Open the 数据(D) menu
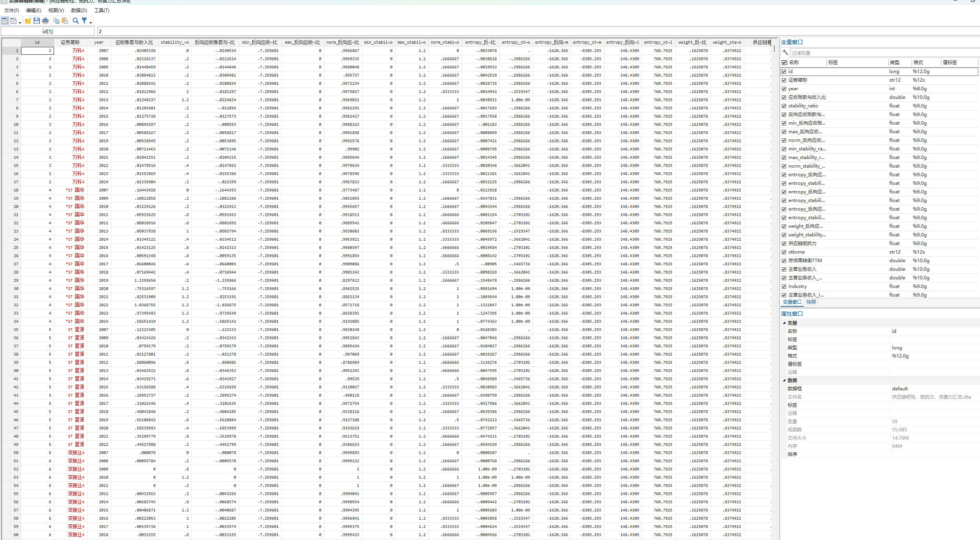The image size is (980, 540). 79,11
